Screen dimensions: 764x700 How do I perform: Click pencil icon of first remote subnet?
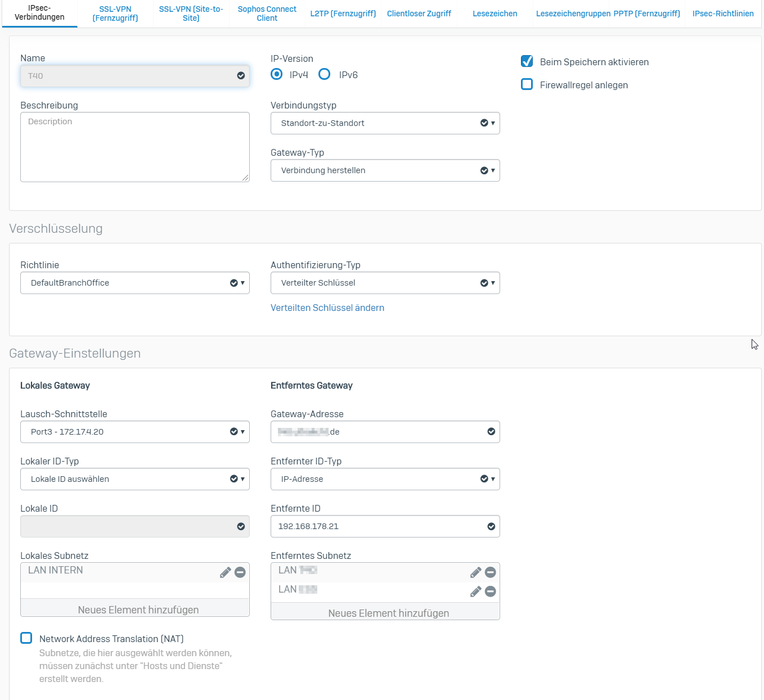coord(475,572)
